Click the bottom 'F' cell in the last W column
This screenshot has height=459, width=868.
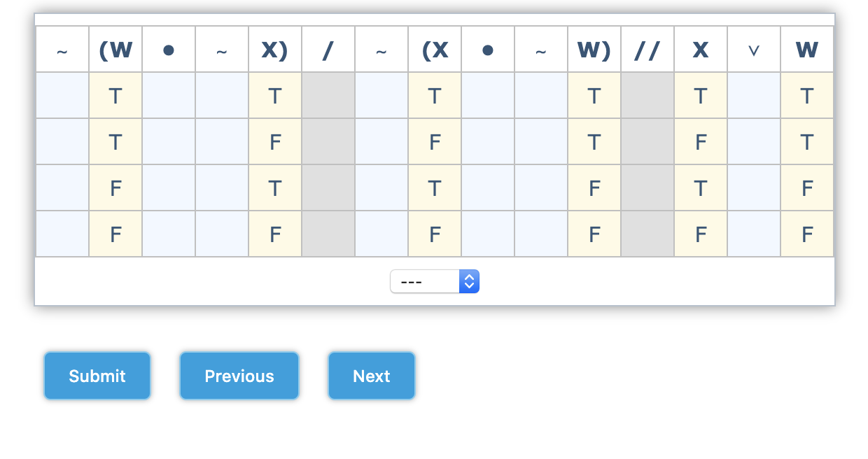(x=807, y=234)
